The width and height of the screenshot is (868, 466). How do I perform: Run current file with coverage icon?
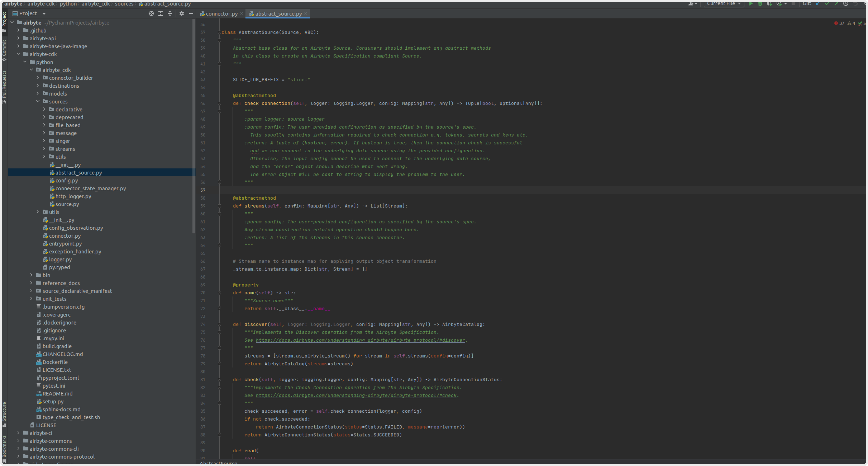[x=770, y=4]
